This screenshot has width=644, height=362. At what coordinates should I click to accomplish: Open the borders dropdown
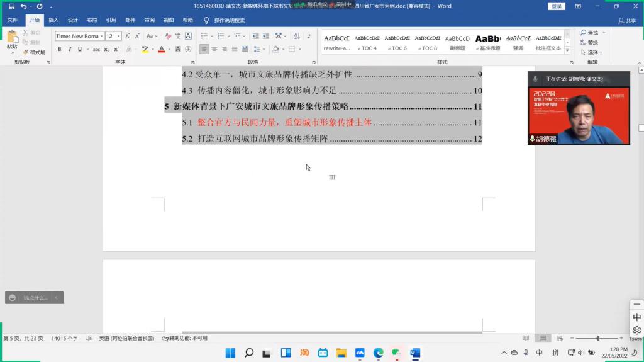pyautogui.click(x=300, y=49)
